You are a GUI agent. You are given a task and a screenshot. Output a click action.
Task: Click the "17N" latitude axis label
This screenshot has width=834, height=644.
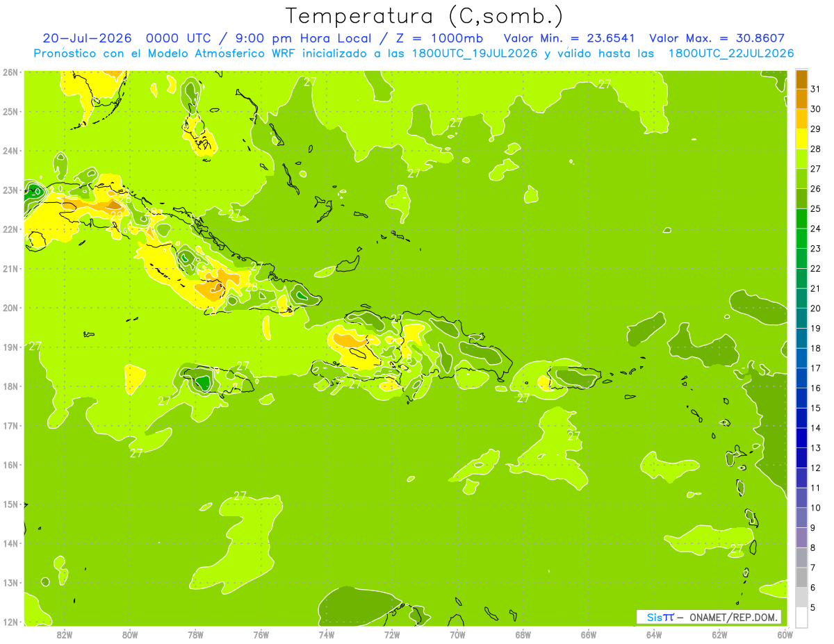click(x=10, y=425)
